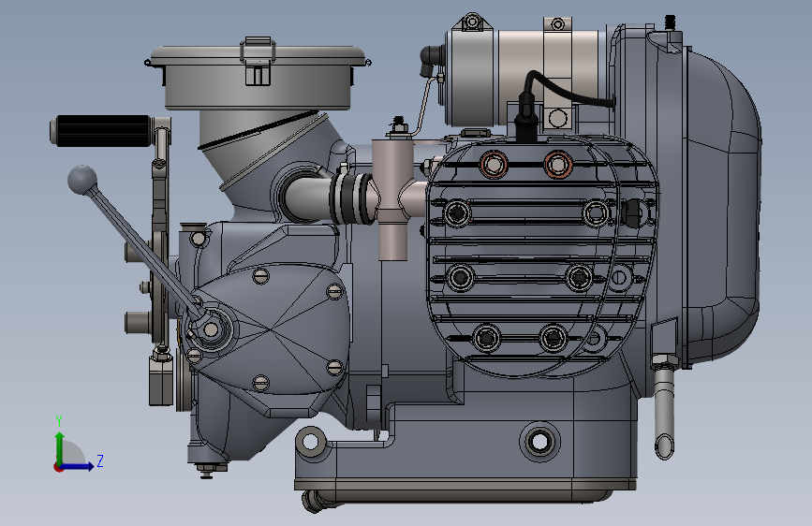Select the air filter housing lid

[258, 56]
